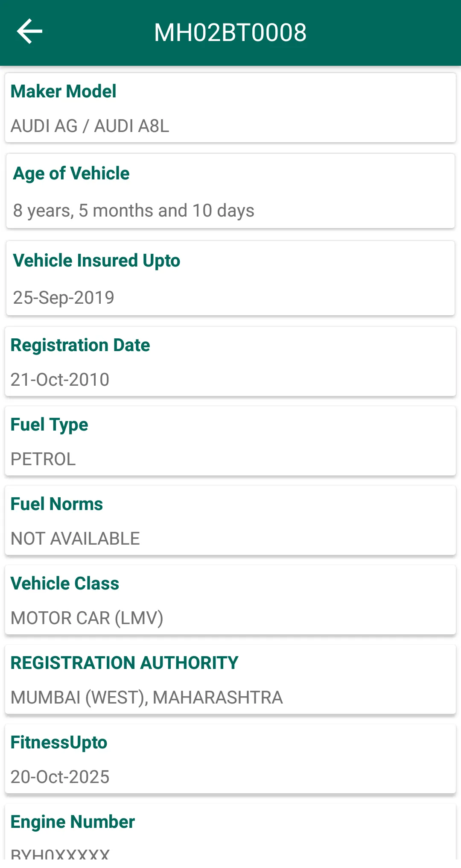Tap the 21-Oct-2010 date value
The image size is (461, 868).
coord(60,380)
